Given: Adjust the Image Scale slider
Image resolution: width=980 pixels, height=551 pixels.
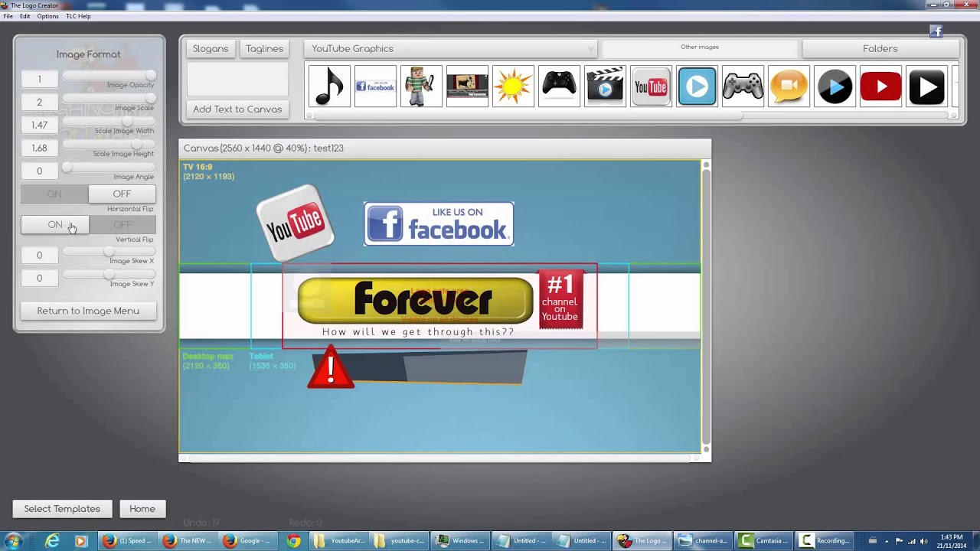Looking at the screenshot, I should coord(109,98).
